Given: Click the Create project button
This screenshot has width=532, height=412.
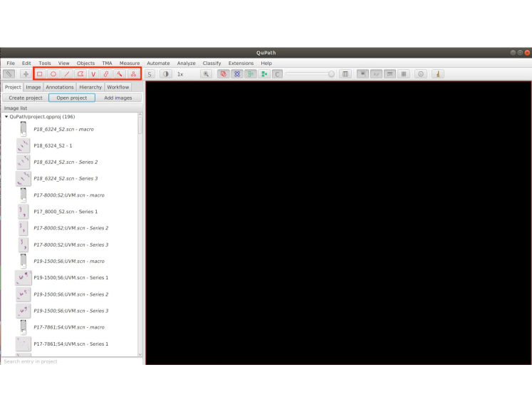Looking at the screenshot, I should point(26,98).
